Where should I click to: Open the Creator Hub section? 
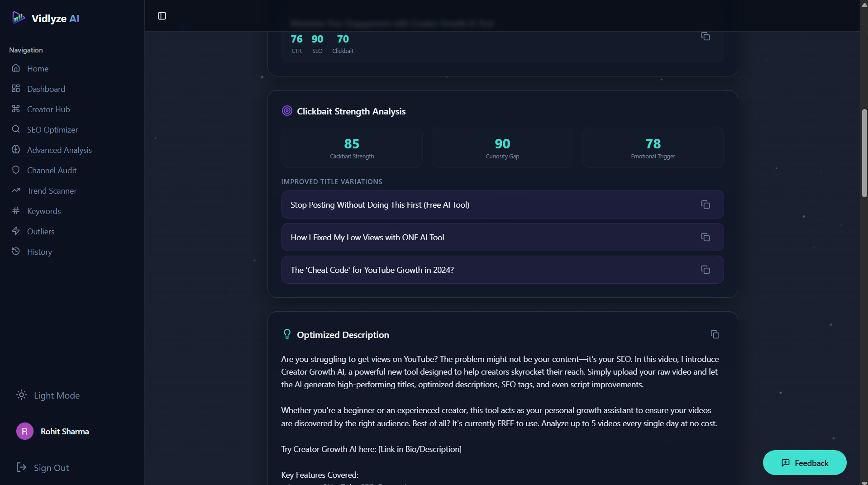(48, 109)
